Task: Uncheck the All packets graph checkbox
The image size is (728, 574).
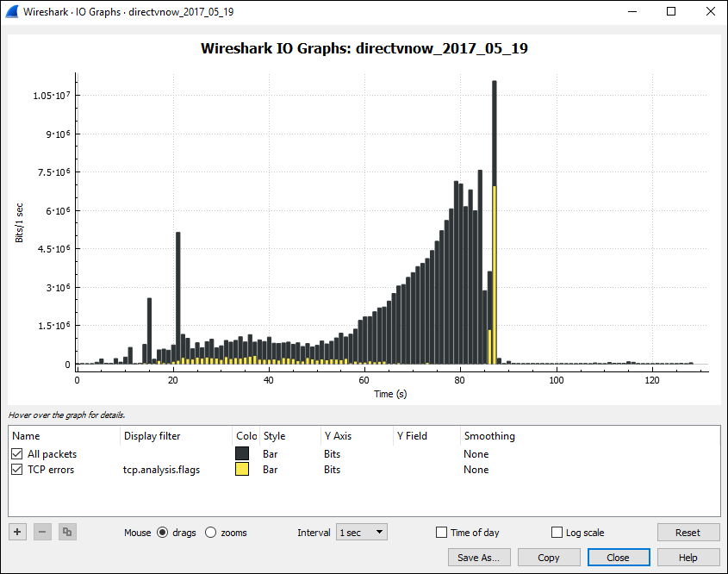Action: (16, 453)
